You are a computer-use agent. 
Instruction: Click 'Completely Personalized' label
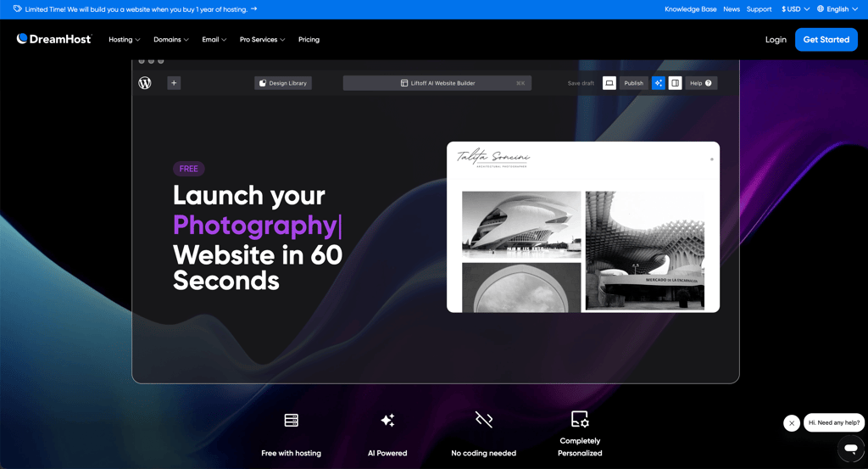tap(580, 447)
